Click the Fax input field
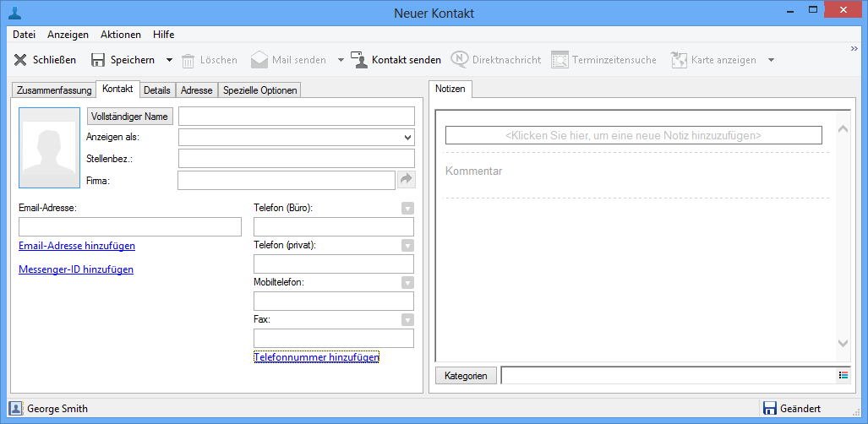Image resolution: width=868 pixels, height=424 pixels. (x=334, y=338)
